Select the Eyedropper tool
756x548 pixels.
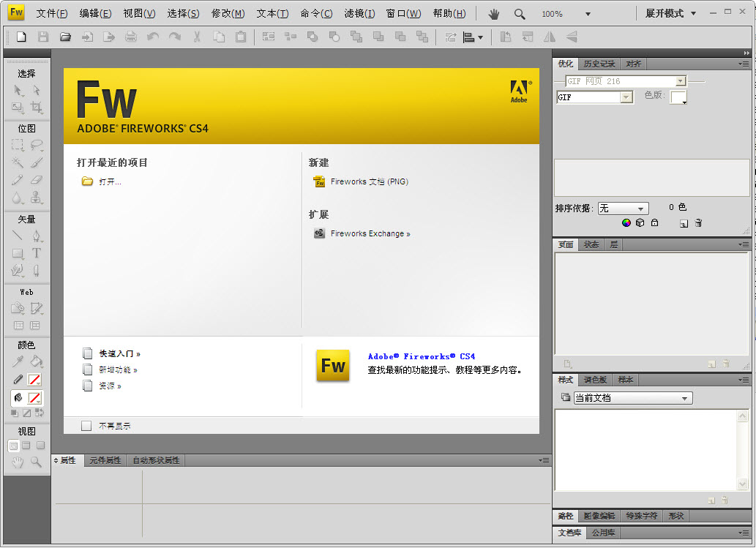[16, 360]
